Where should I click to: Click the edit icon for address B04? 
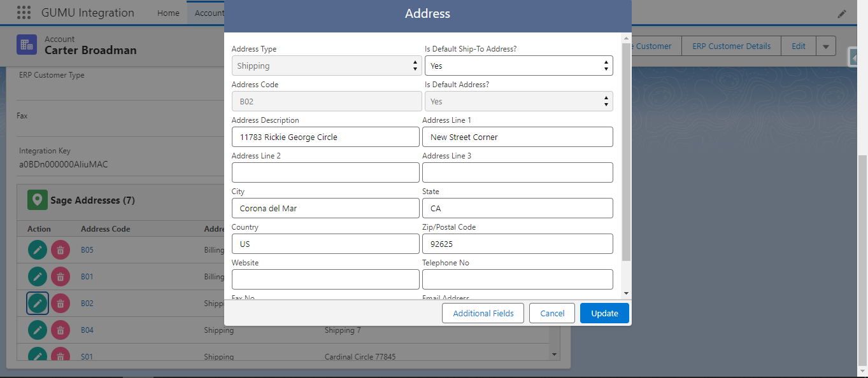[38, 330]
